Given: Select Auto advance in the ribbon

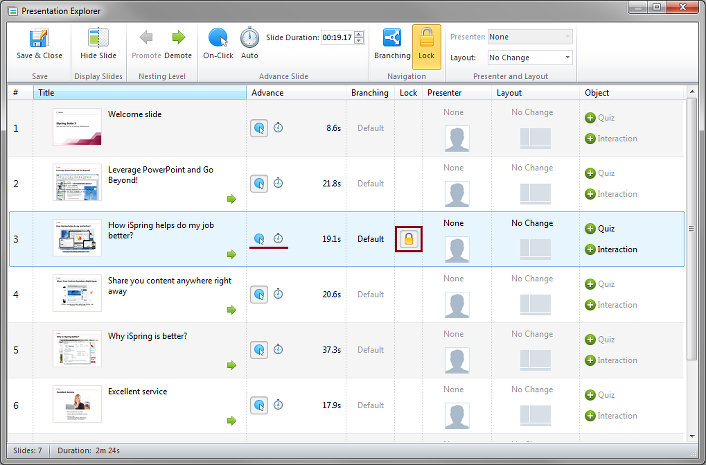Looking at the screenshot, I should [x=249, y=44].
